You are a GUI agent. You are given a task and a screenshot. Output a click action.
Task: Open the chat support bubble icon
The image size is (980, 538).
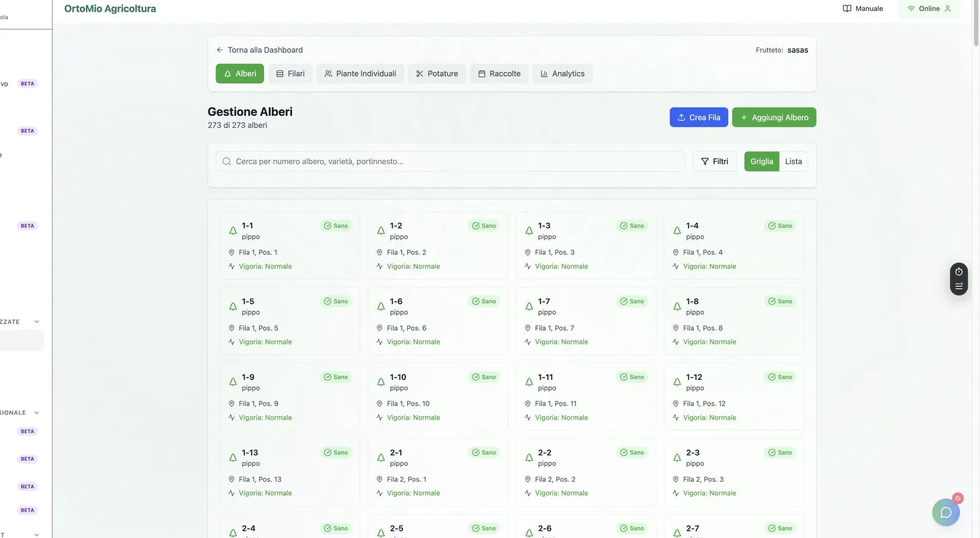pos(946,512)
